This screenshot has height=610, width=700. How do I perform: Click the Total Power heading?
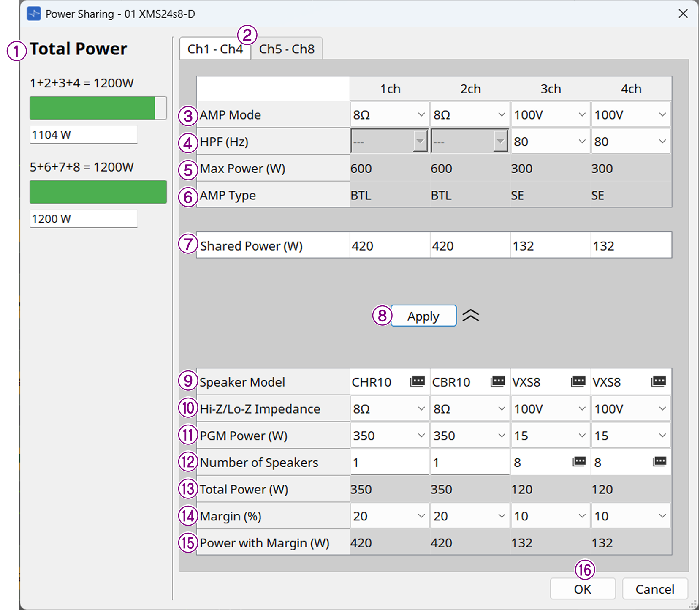tap(78, 49)
